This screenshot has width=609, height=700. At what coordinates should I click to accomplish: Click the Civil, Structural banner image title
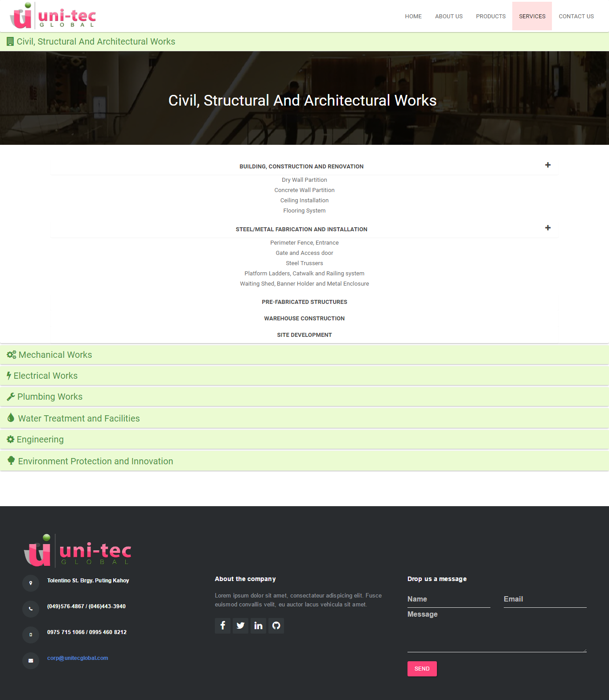coord(302,100)
